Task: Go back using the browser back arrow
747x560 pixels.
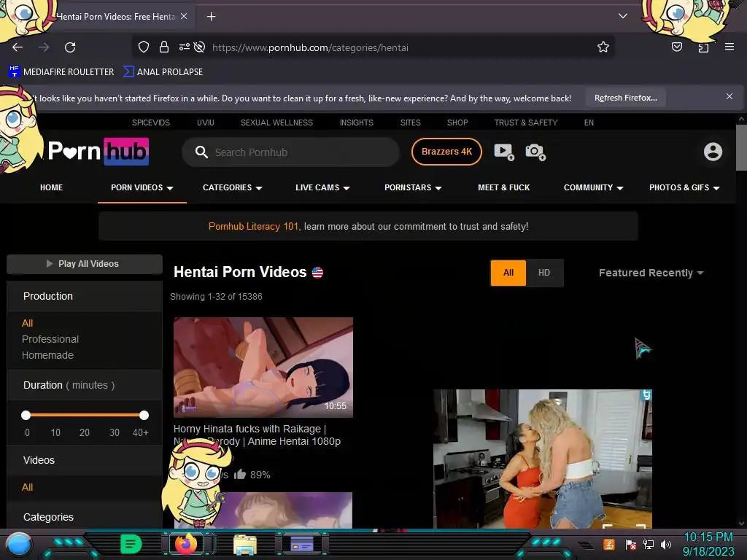Action: (x=18, y=47)
